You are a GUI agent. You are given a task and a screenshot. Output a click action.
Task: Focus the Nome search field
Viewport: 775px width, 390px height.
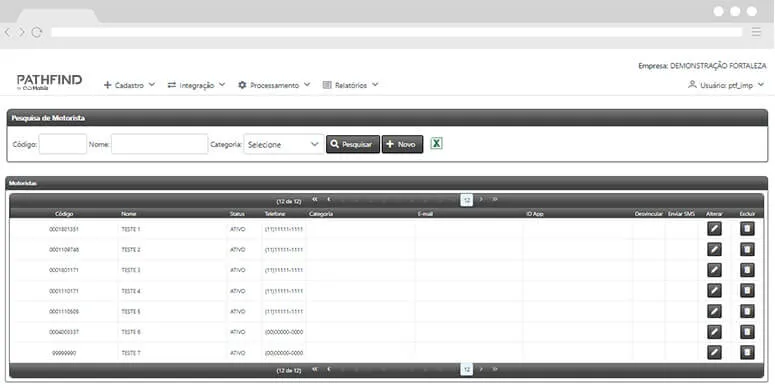[x=160, y=144]
